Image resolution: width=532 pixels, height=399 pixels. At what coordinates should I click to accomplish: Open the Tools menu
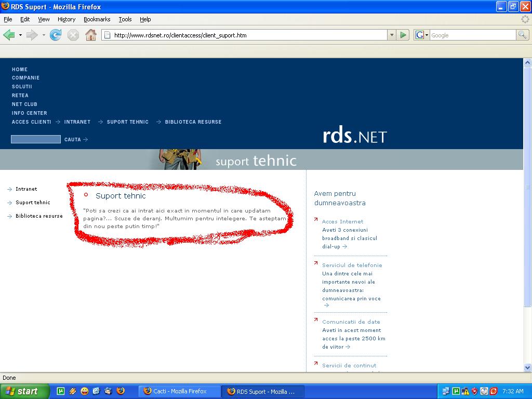(125, 19)
